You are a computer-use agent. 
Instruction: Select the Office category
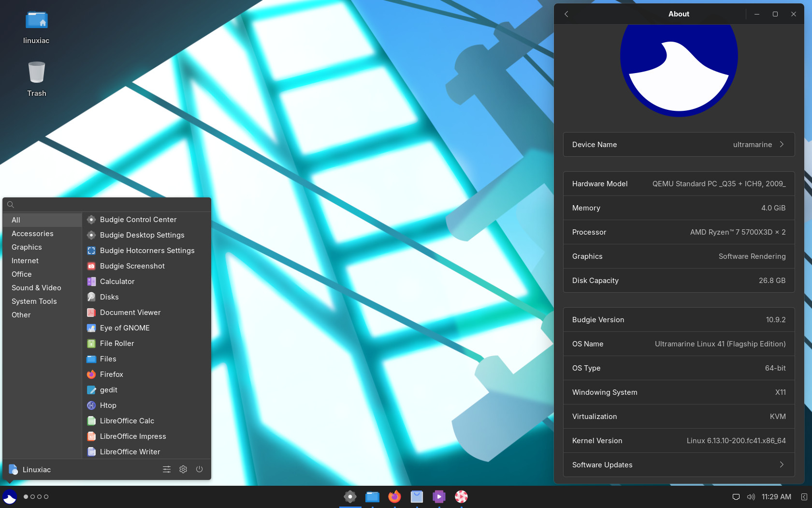43,274
